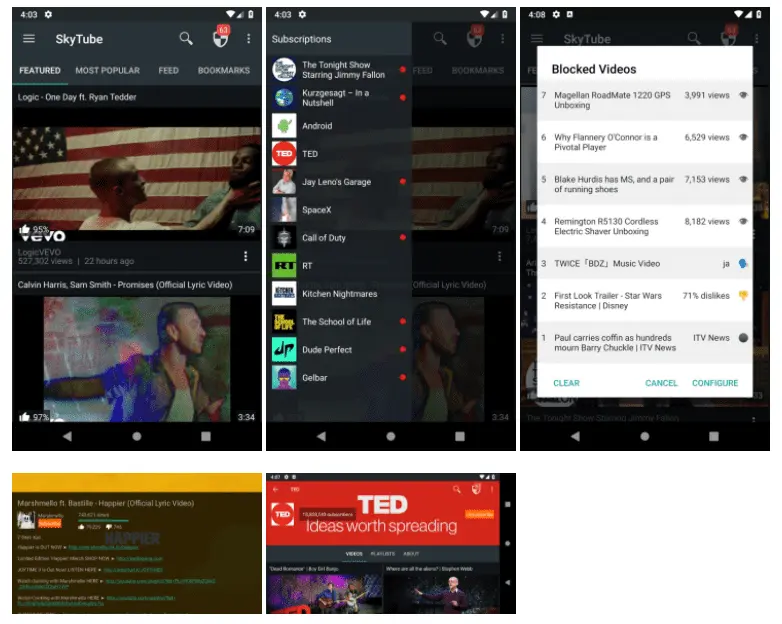This screenshot has height=624, width=782.
Task: Play the Calvin Harris Promises video thumbnail
Action: click(137, 359)
